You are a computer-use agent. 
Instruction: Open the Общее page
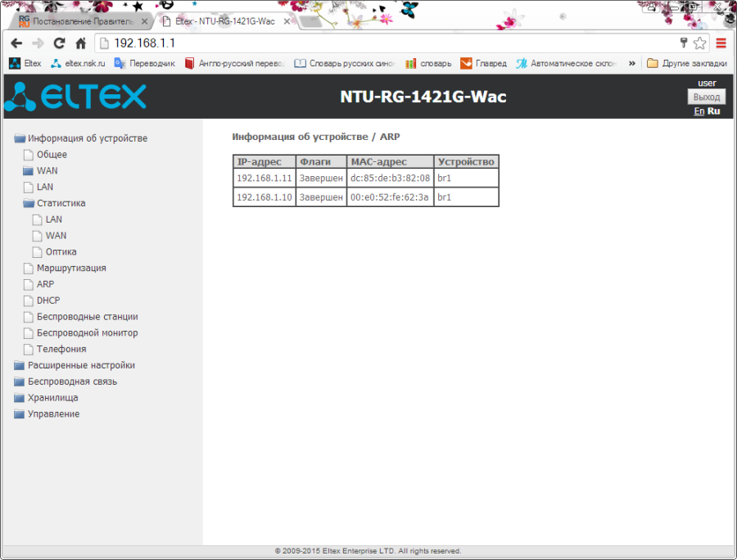click(x=45, y=154)
